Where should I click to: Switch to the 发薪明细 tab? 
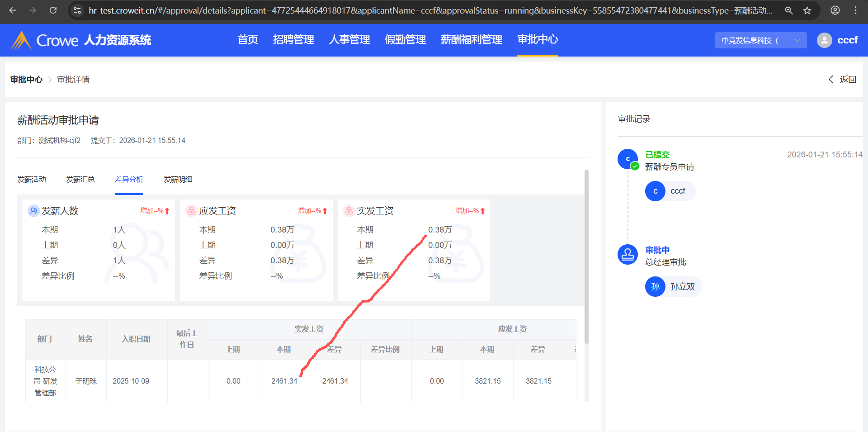point(178,180)
